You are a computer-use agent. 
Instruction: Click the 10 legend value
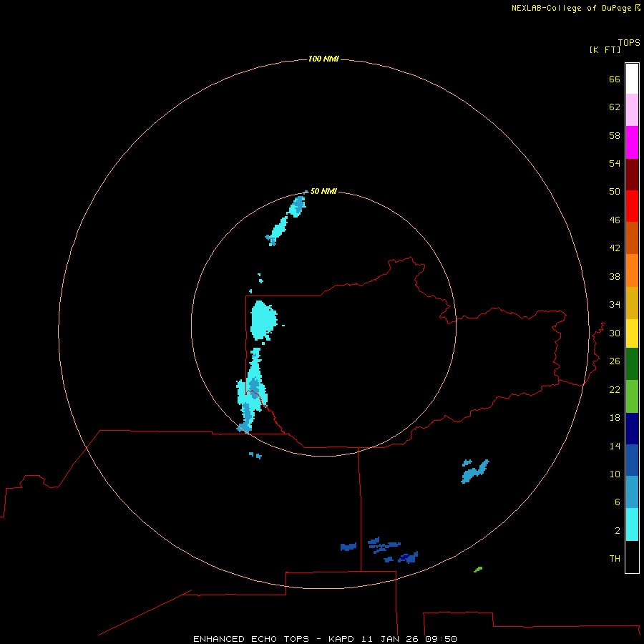tap(615, 474)
